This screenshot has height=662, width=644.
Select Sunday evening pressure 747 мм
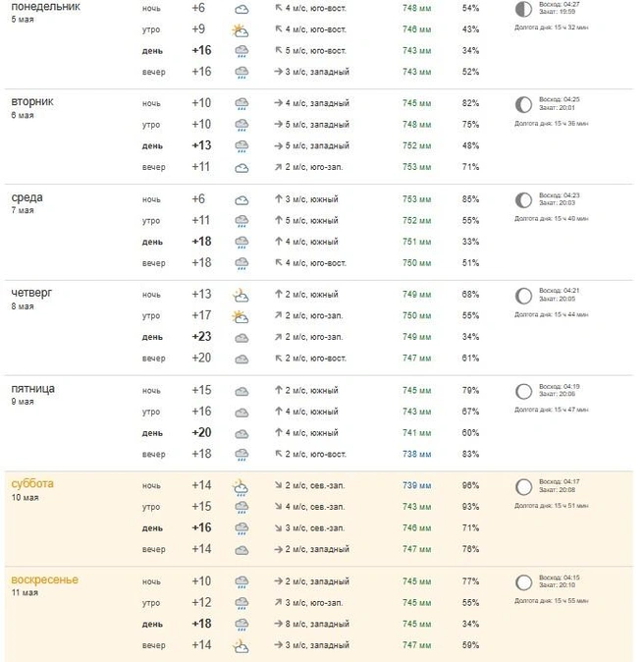pos(416,644)
